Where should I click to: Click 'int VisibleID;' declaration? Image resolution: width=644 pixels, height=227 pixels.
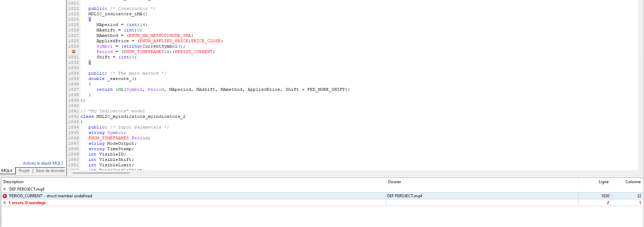click(x=107, y=154)
